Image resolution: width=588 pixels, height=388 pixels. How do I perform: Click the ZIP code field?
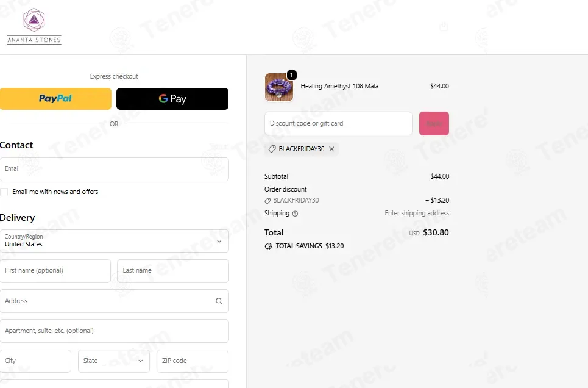point(193,361)
